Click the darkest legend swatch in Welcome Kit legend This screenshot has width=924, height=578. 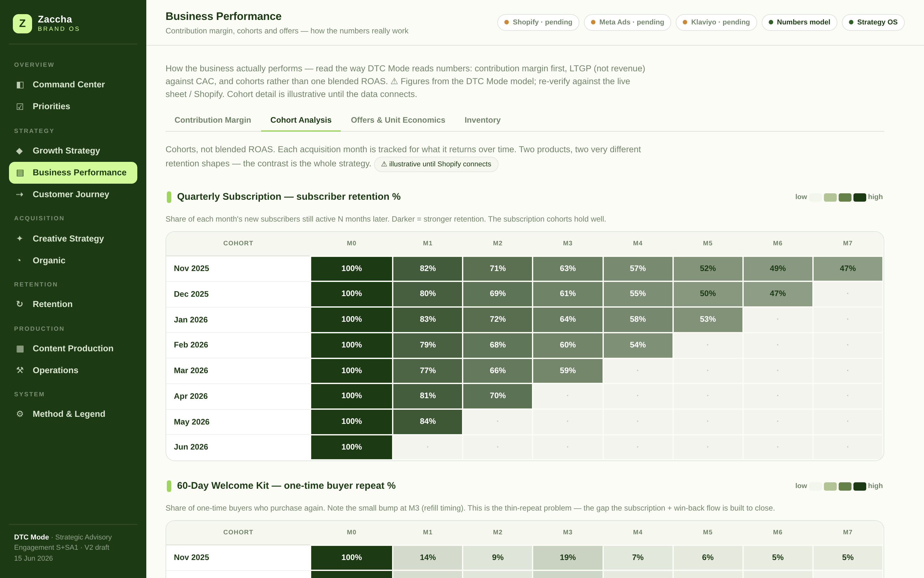tap(860, 486)
